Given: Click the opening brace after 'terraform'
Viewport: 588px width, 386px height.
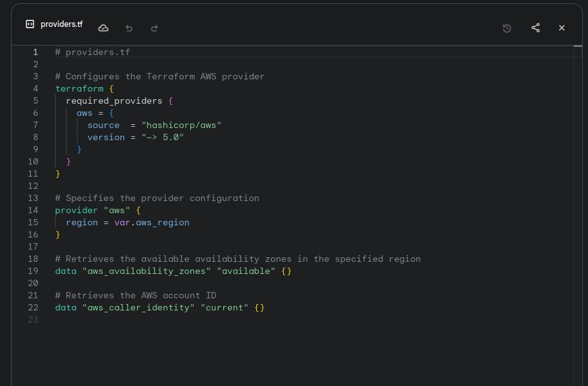Looking at the screenshot, I should click(x=111, y=89).
